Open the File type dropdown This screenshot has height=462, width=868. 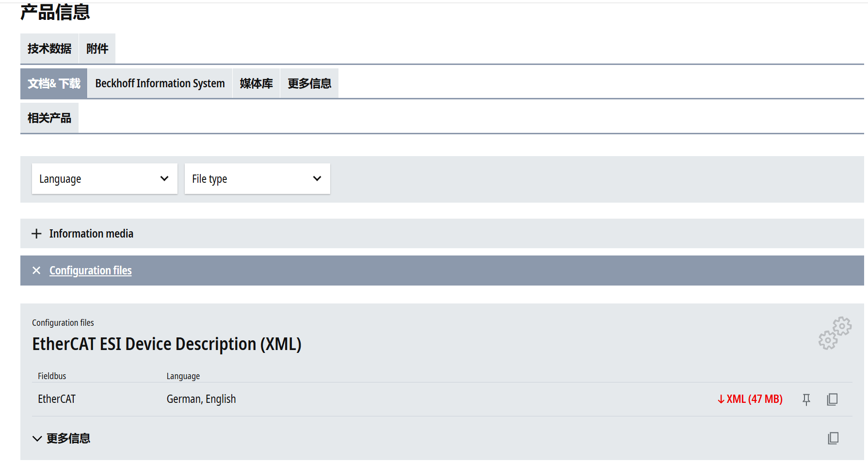tap(257, 179)
